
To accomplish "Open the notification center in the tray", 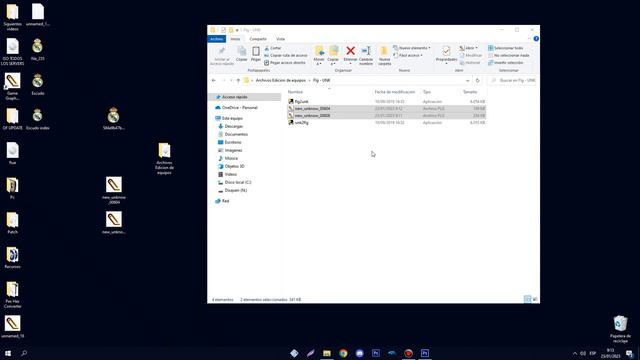I will (630, 353).
